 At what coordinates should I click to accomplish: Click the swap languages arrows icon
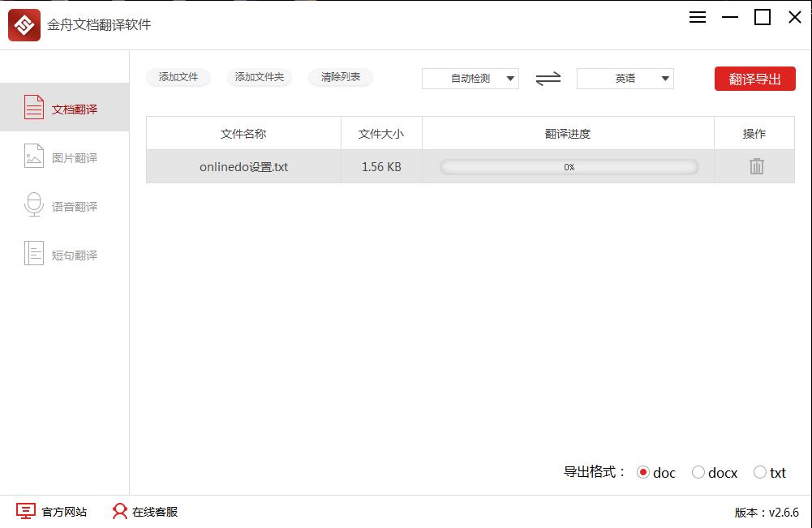coord(548,78)
